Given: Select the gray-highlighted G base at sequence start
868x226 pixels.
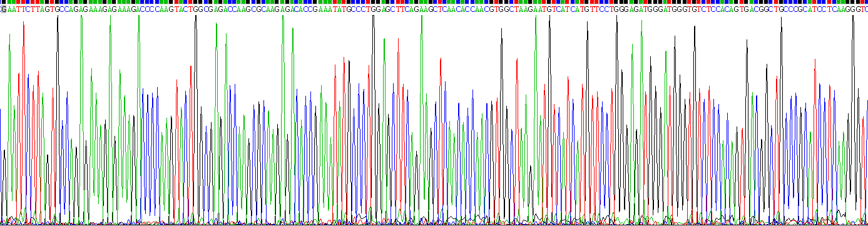Looking at the screenshot, I should [3, 9].
